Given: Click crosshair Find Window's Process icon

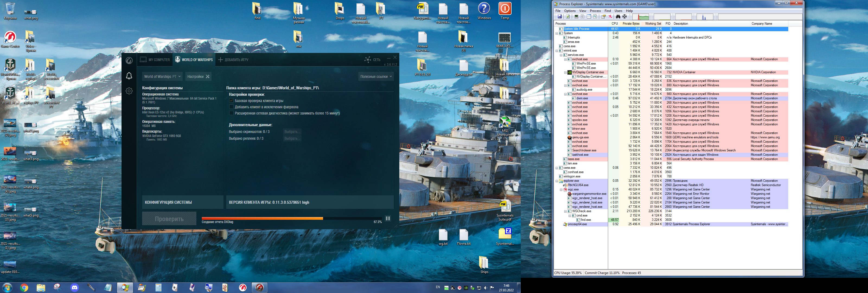Looking at the screenshot, I should click(624, 17).
